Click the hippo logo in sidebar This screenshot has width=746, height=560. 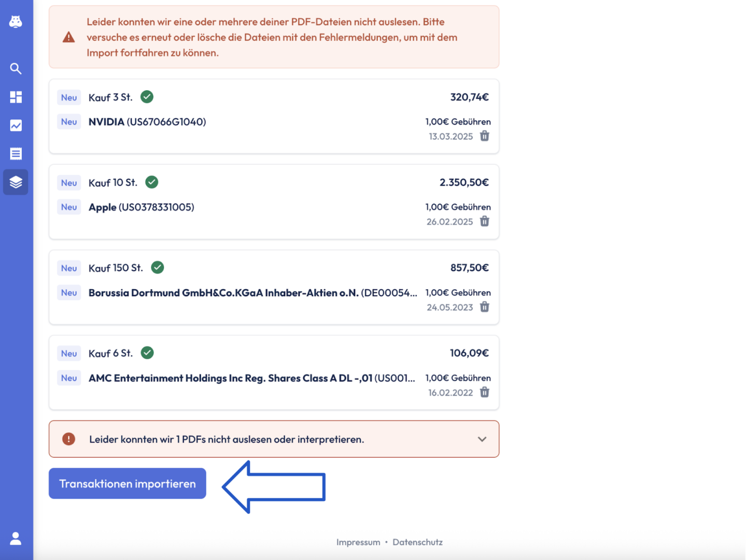tap(16, 21)
